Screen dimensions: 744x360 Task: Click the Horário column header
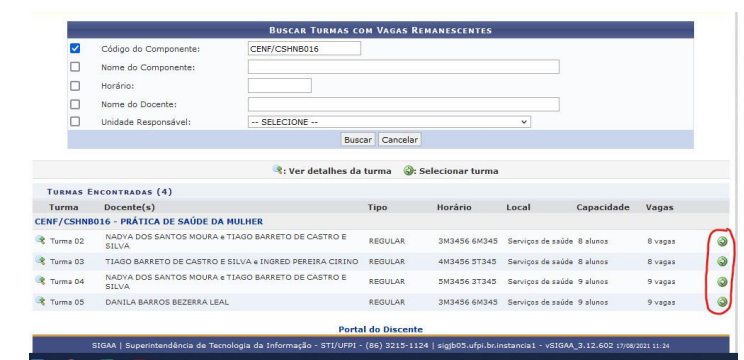coord(454,207)
